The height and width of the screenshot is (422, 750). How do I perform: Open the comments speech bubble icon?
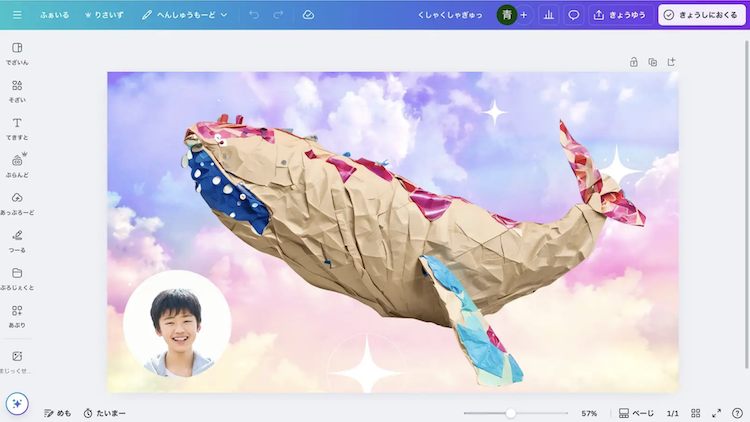coord(574,15)
